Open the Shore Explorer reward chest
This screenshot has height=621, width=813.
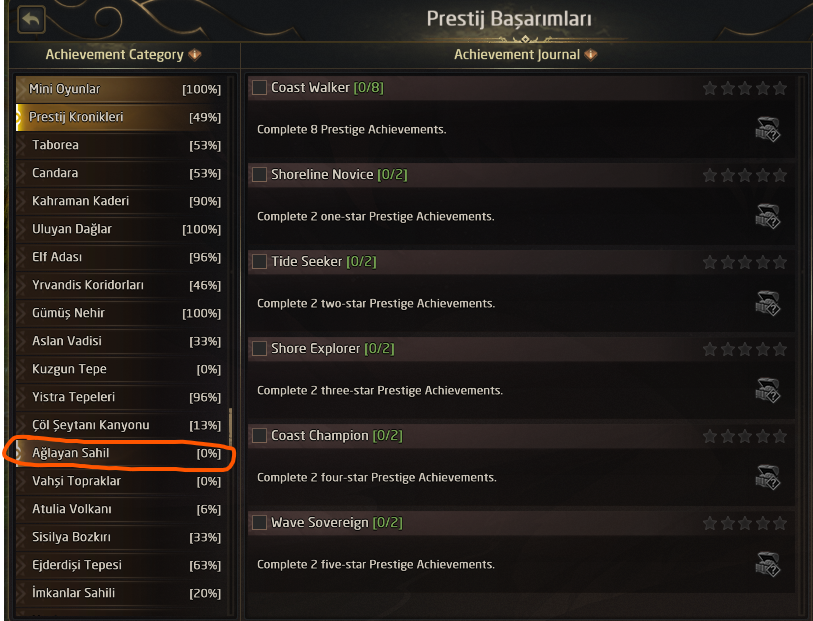point(767,390)
